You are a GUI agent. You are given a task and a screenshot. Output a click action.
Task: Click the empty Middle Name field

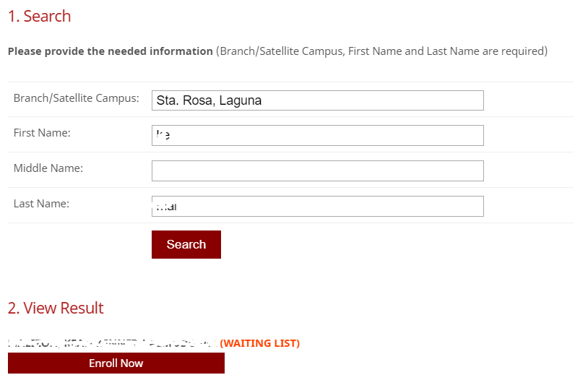[317, 171]
